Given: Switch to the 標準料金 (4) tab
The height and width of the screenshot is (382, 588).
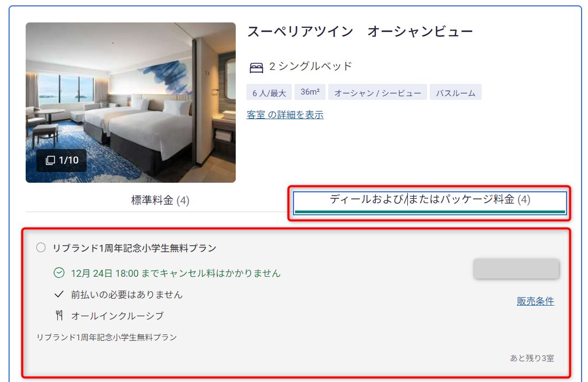Looking at the screenshot, I should (160, 200).
